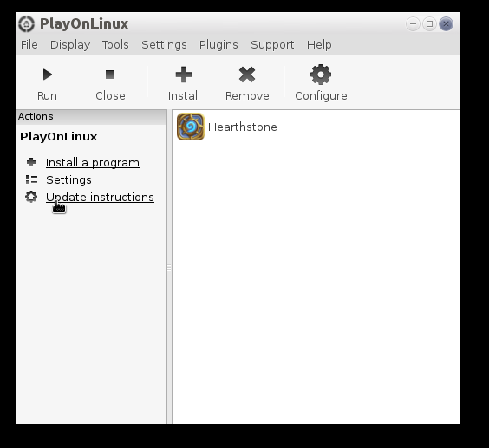Maximize the PlayOnLinux window
Viewport: 489px width, 448px height.
tap(429, 23)
